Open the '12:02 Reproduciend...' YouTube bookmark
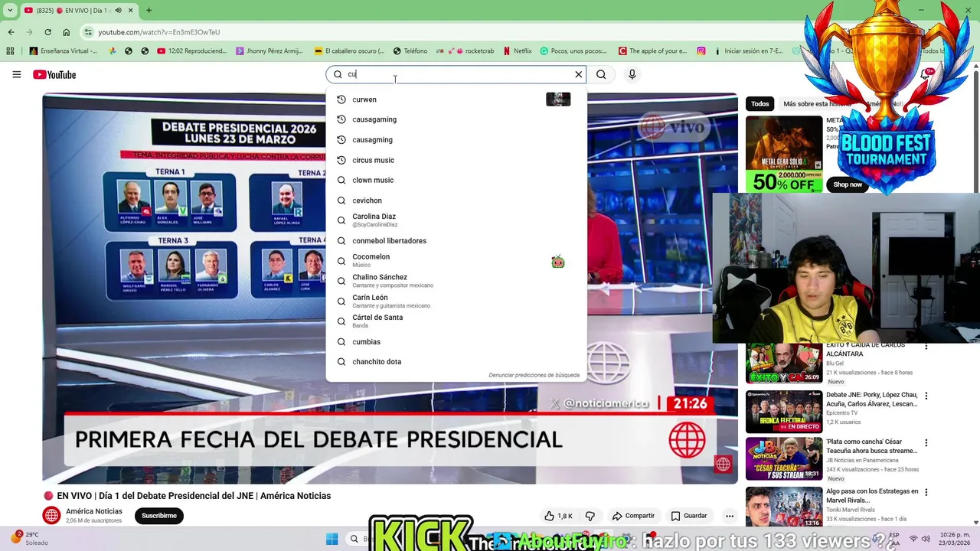This screenshot has height=551, width=980. tap(191, 51)
